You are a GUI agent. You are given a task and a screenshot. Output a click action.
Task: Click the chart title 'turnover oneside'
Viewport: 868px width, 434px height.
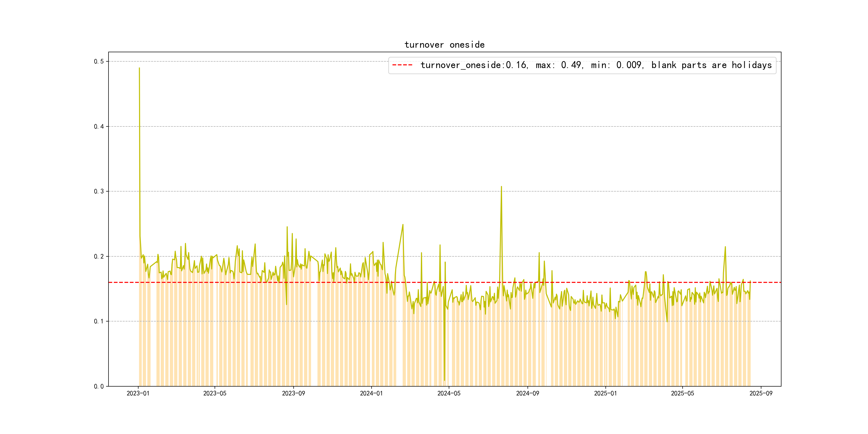point(444,45)
